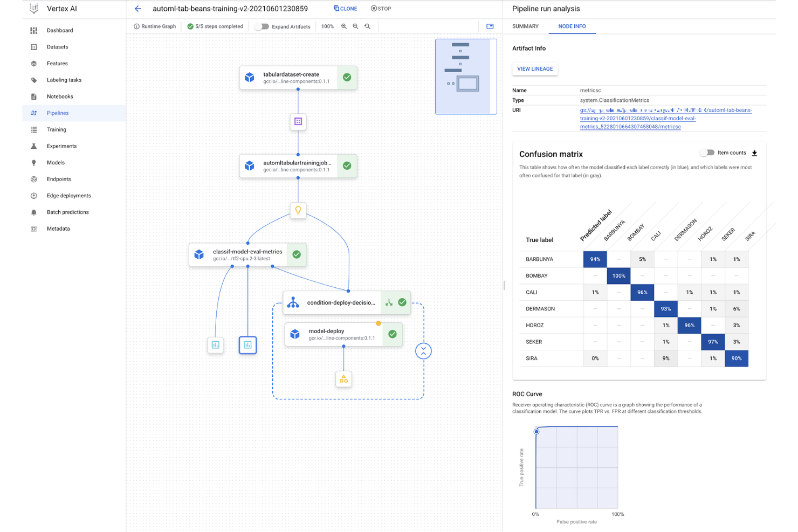
Task: Download the confusion matrix data
Action: tap(755, 153)
